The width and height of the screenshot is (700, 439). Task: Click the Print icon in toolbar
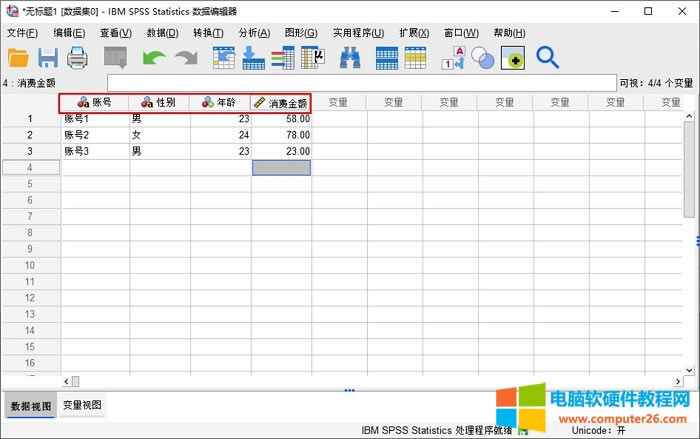point(77,58)
